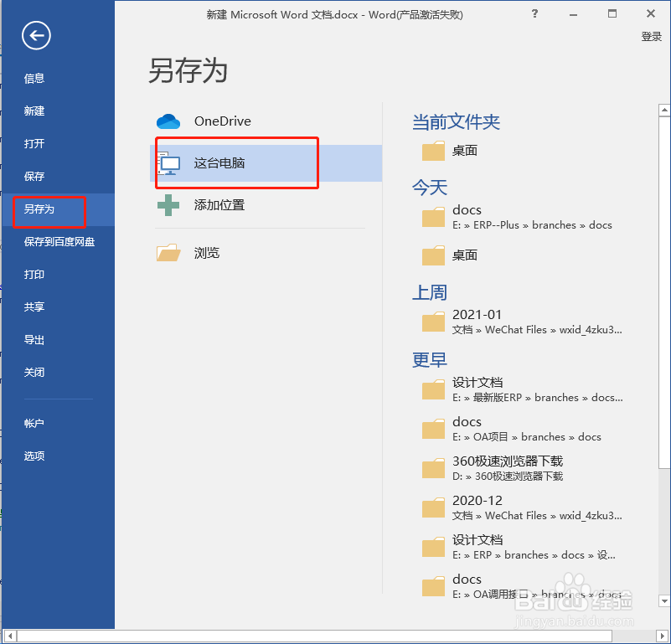Click the folder list scroll down arrow
671x644 pixels.
pos(664,600)
